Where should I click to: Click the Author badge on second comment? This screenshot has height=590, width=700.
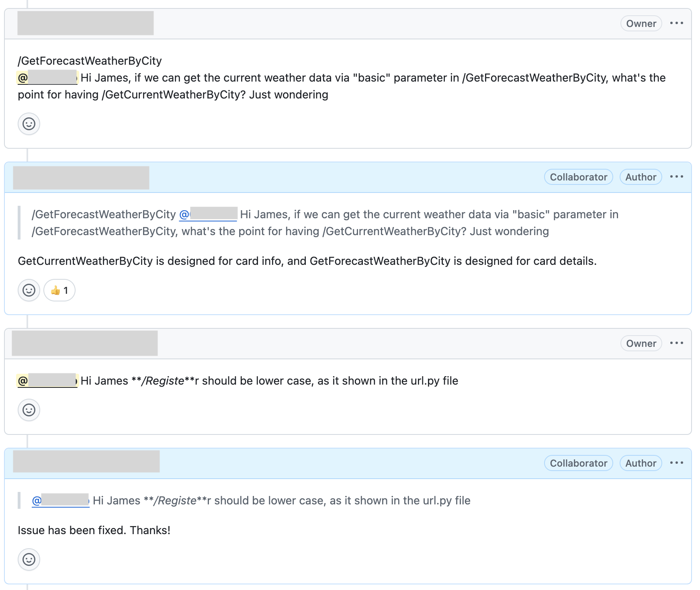641,177
